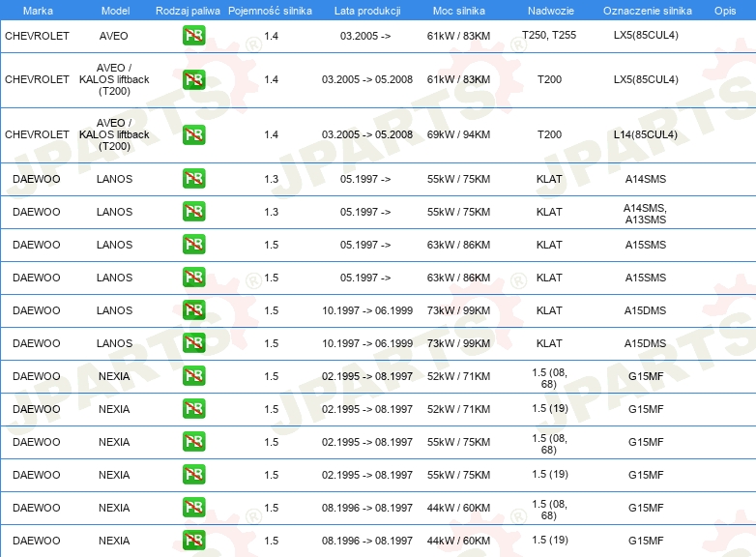
Task: Click the Lata produkcji header
Action: pos(367,11)
